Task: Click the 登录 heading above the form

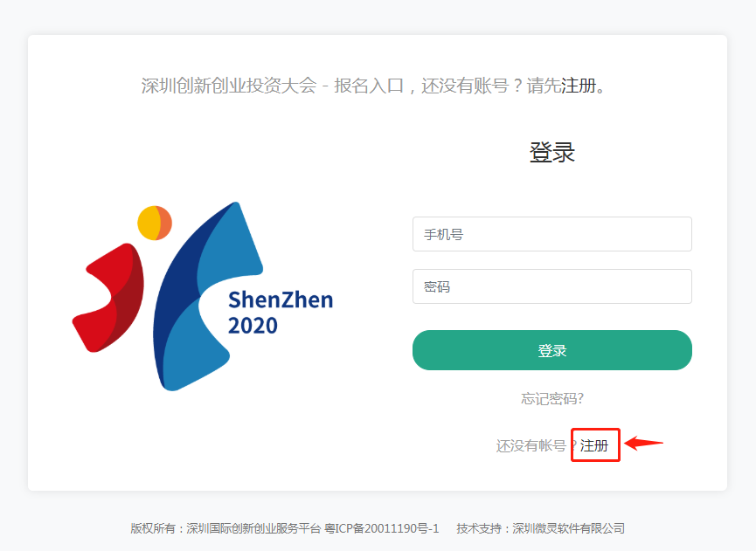Action: (551, 153)
